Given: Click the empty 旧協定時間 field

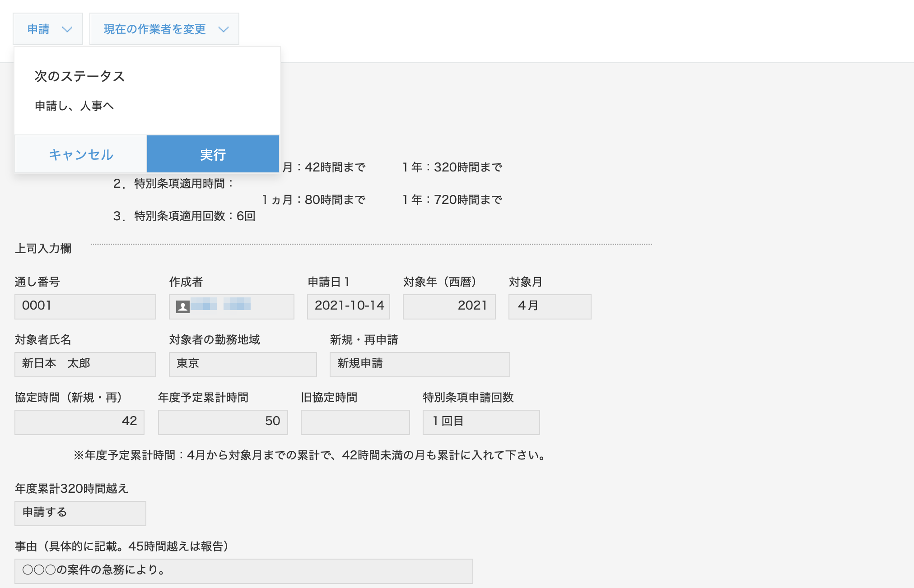Looking at the screenshot, I should [x=355, y=422].
